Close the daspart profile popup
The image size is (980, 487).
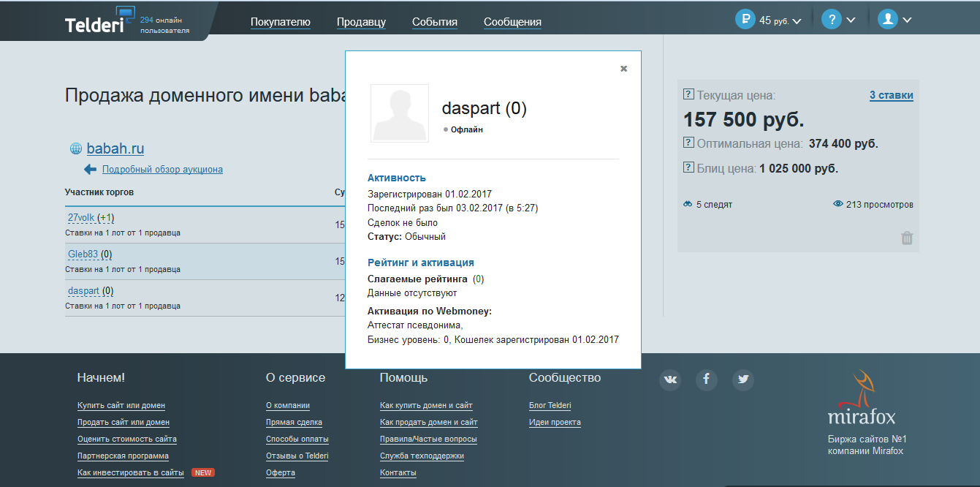coord(623,69)
